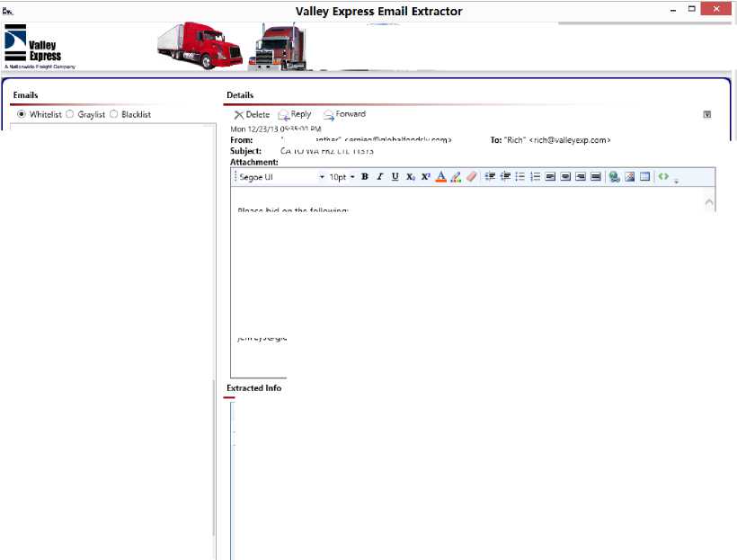
Task: Insert a hyperlink with the globe icon
Action: coord(614,177)
